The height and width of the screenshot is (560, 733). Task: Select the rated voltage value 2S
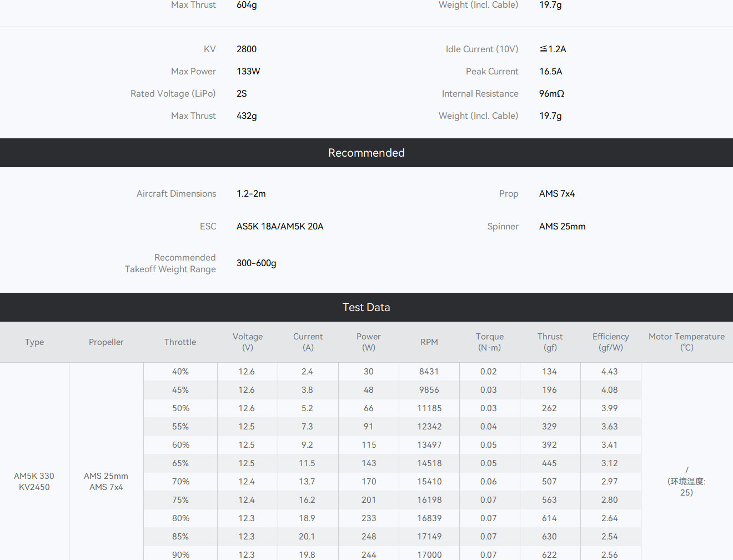[242, 93]
